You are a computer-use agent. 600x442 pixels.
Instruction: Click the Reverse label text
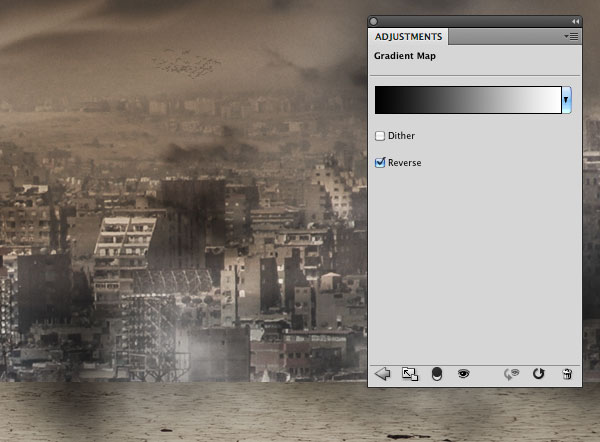coord(404,163)
